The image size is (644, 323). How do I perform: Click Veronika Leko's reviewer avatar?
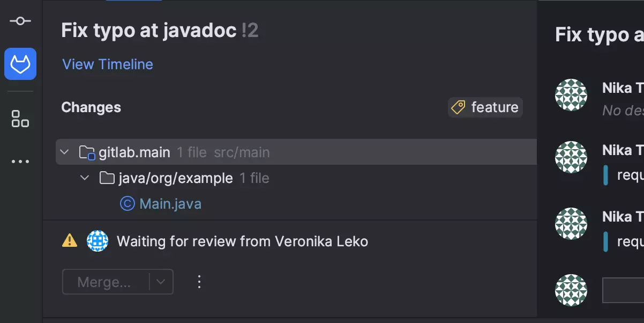coord(98,241)
